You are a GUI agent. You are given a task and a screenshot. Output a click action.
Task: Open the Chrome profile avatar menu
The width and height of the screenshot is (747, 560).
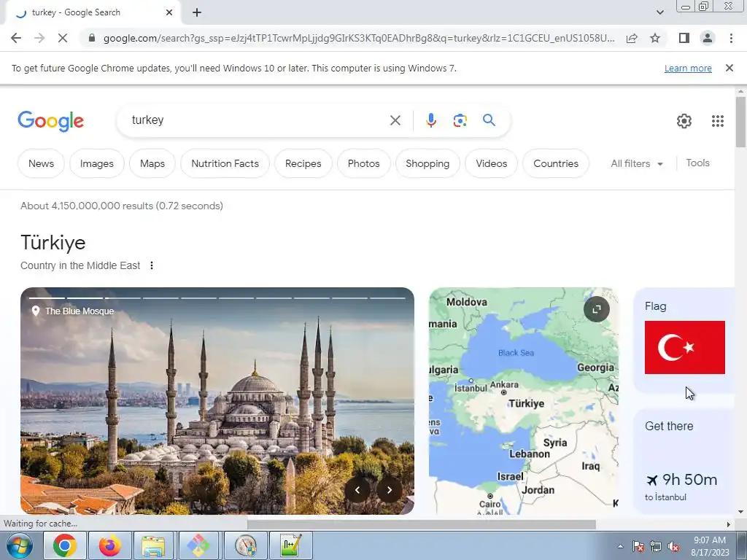[708, 38]
